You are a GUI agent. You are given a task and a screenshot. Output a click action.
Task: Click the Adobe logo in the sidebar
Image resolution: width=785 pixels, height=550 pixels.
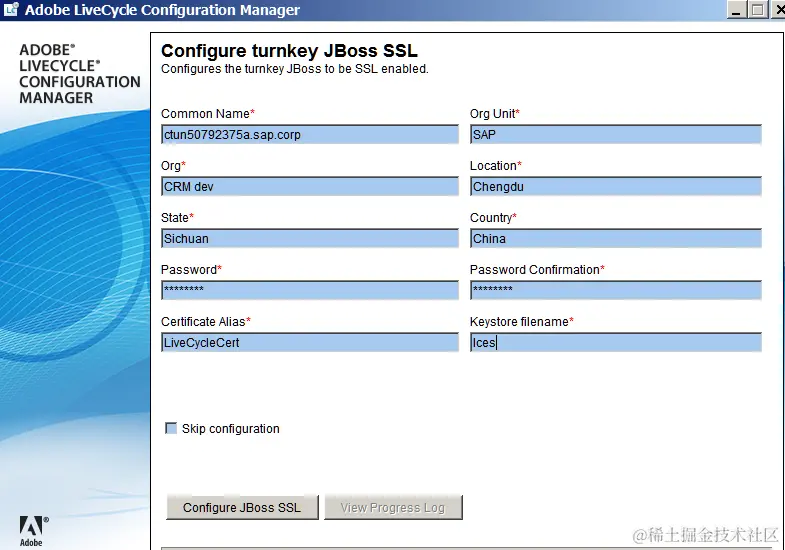[x=33, y=531]
